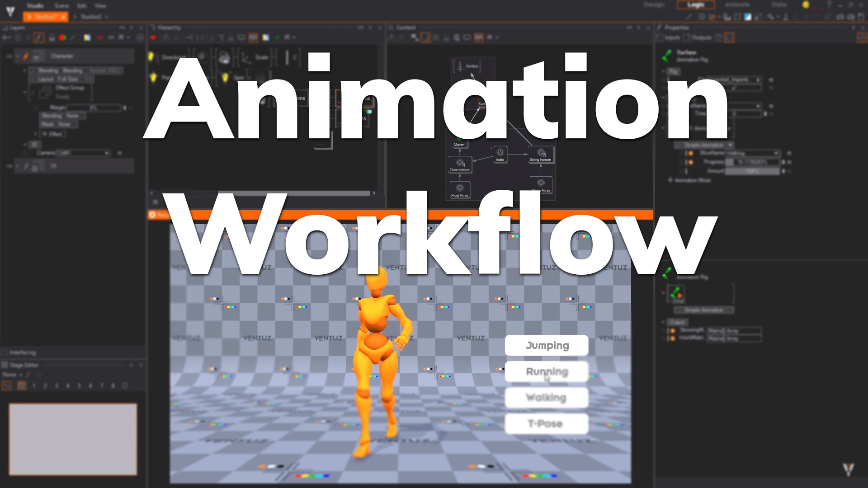
Task: Open the Camera selection dropdown
Action: [x=107, y=153]
